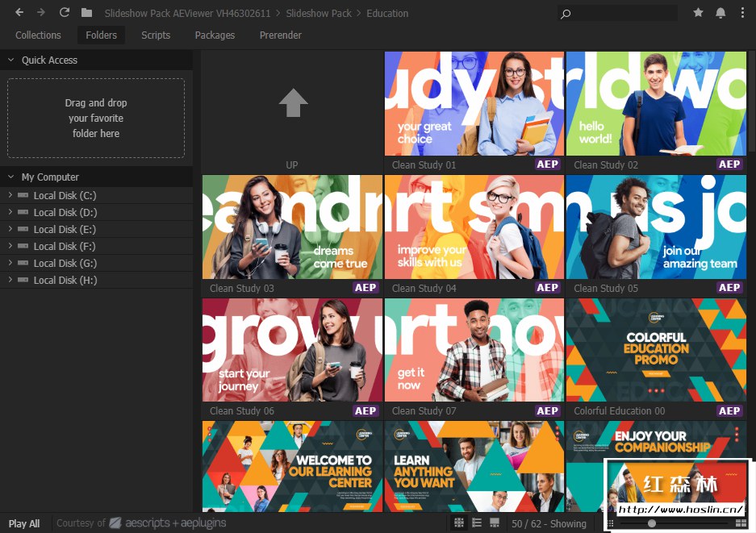The width and height of the screenshot is (756, 533).
Task: Click the thumbnail size slider handle
Action: [652, 523]
